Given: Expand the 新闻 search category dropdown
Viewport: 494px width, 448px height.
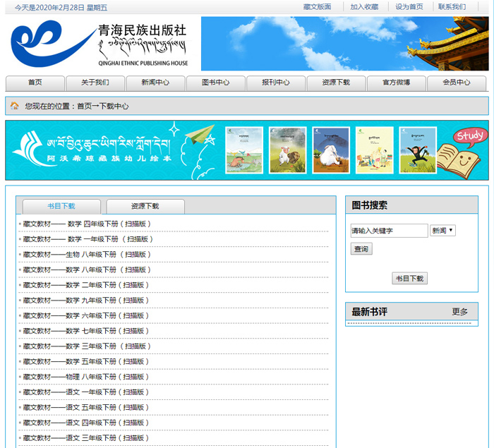Looking at the screenshot, I should [442, 231].
